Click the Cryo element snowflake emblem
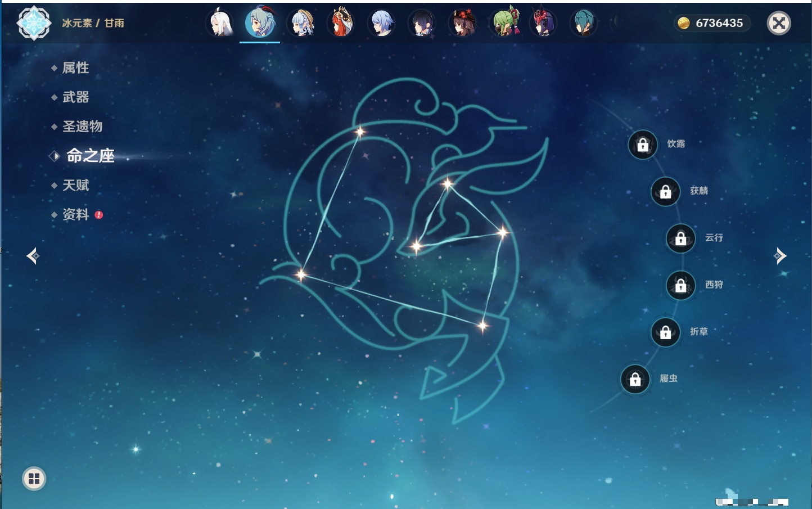 pyautogui.click(x=34, y=23)
